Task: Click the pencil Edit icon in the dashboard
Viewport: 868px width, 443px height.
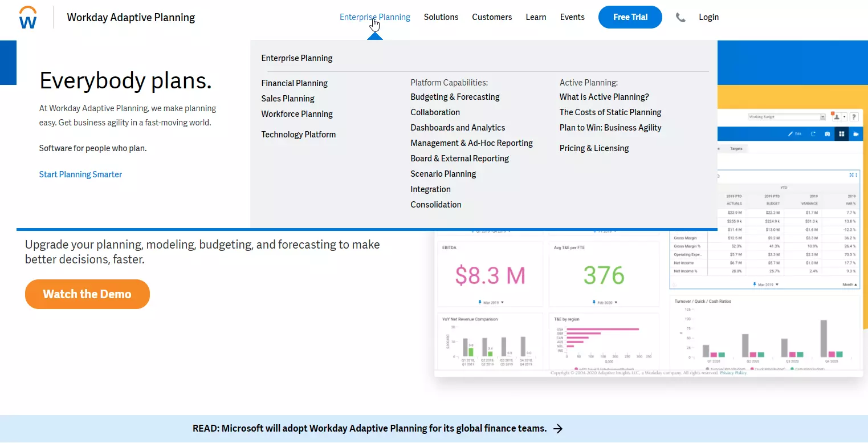Action: (x=794, y=134)
